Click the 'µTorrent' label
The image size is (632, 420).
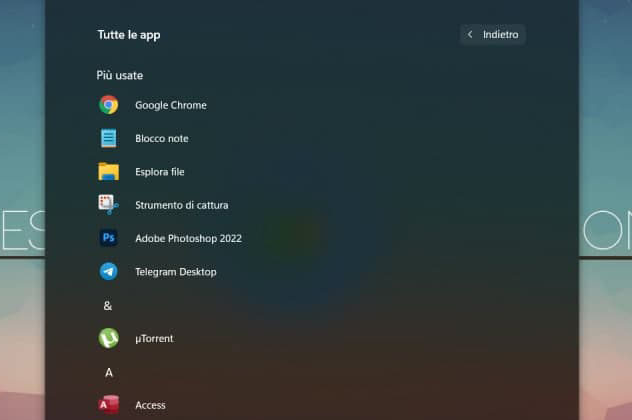154,339
